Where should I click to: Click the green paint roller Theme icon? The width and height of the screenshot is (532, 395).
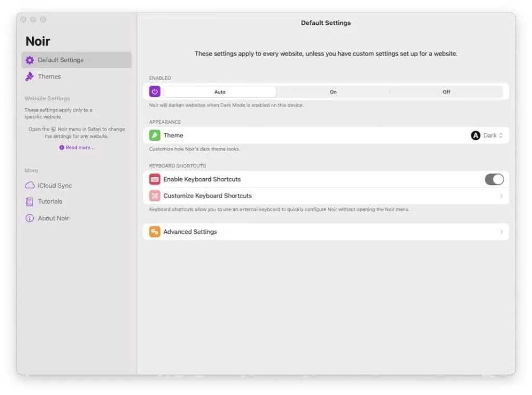(x=154, y=135)
